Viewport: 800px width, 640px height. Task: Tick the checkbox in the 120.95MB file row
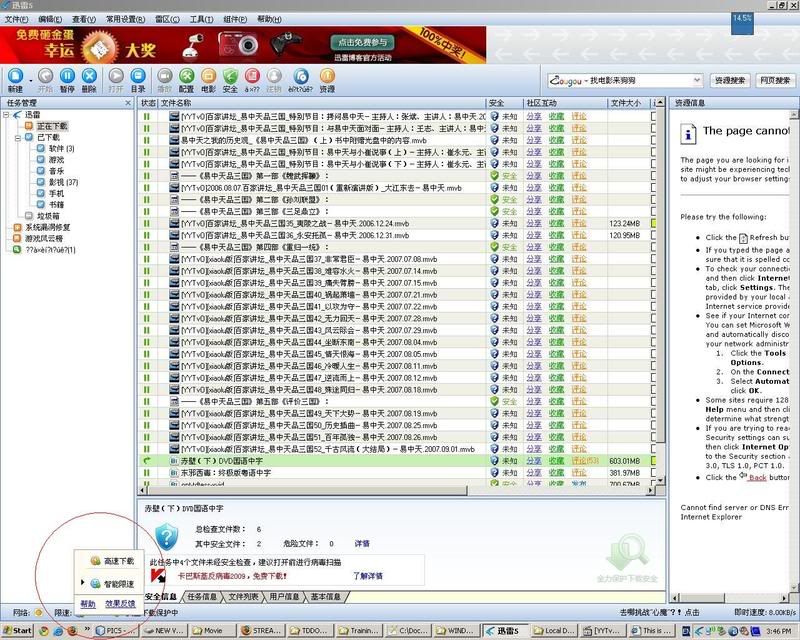pyautogui.click(x=654, y=235)
